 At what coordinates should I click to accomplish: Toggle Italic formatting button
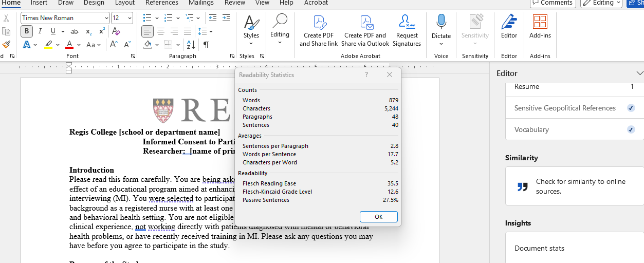tap(40, 31)
